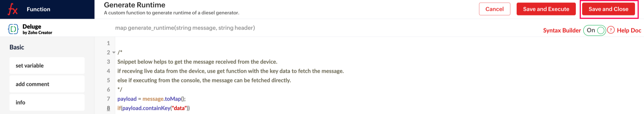Open the Help Doc link
The image size is (644, 114).
click(629, 30)
